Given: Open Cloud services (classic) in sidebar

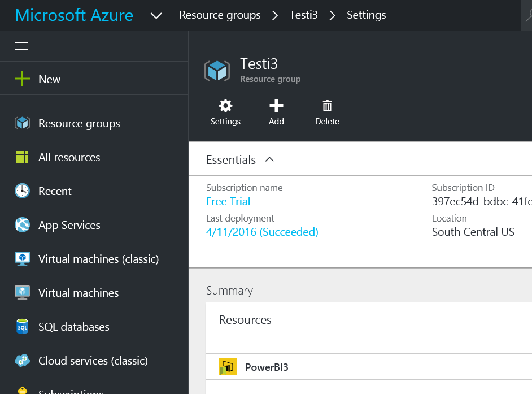Looking at the screenshot, I should coord(93,361).
